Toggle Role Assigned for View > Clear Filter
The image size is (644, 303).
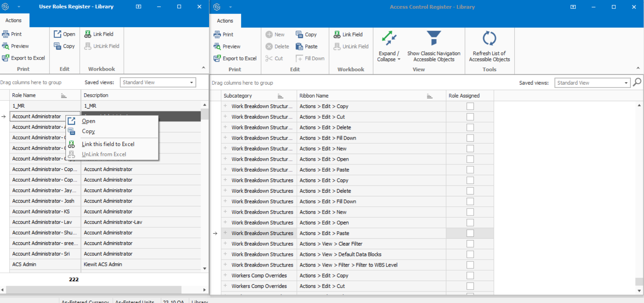coord(470,244)
